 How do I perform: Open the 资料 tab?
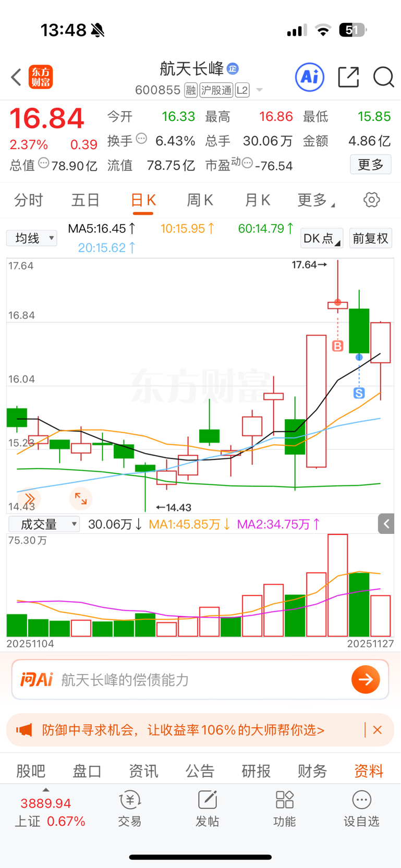tap(369, 771)
